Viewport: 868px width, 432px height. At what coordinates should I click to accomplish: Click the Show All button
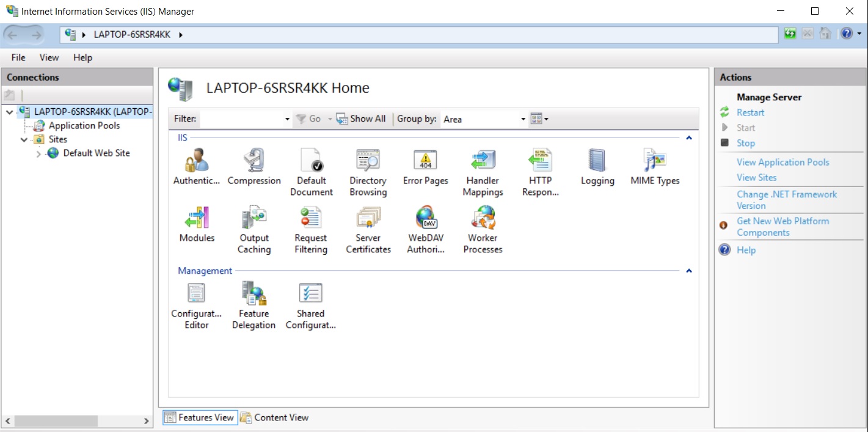(x=361, y=119)
